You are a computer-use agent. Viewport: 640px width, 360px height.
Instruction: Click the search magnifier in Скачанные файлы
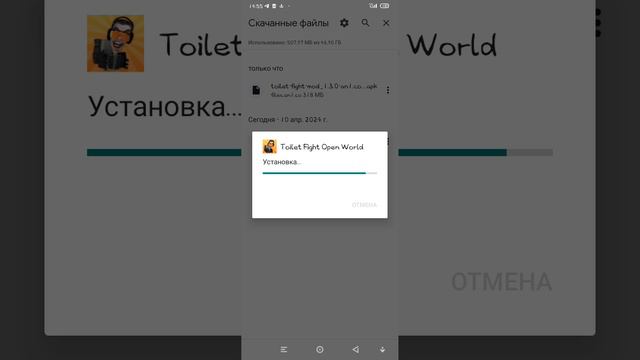(365, 23)
